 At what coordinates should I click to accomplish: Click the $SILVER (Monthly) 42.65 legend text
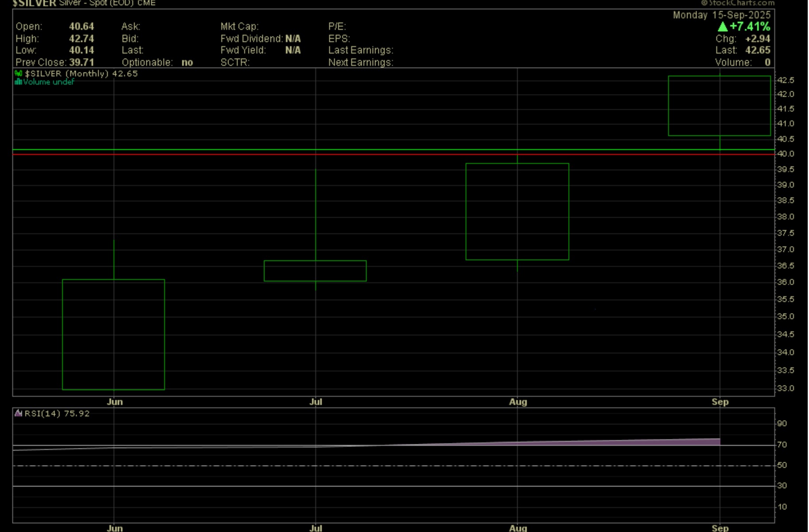[81, 74]
